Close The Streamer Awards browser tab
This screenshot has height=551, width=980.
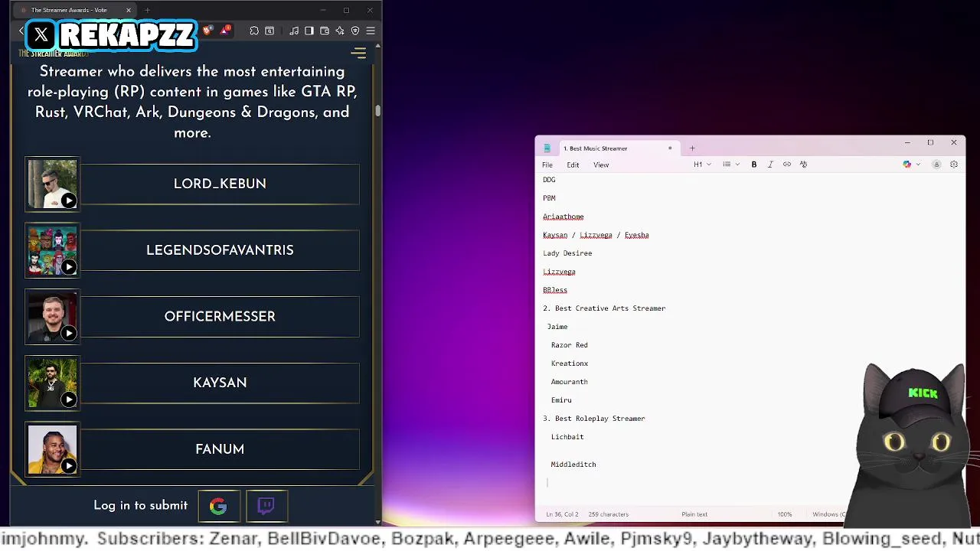coord(128,10)
